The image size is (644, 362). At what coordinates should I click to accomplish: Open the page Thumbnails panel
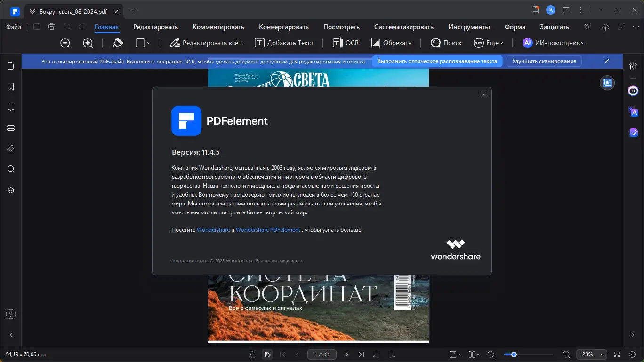tap(10, 66)
